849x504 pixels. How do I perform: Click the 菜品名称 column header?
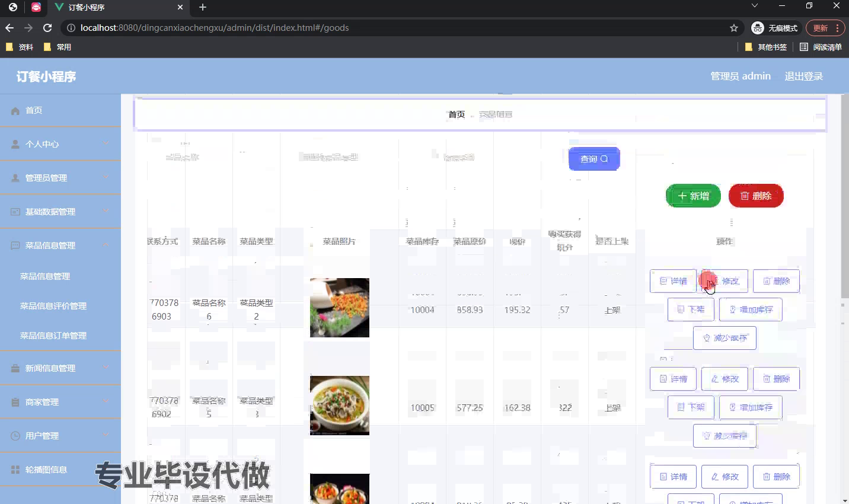pyautogui.click(x=209, y=241)
